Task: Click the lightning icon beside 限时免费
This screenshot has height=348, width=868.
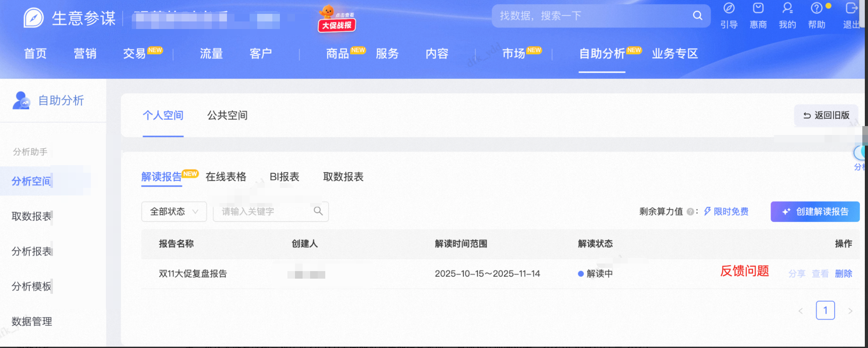Action: [x=707, y=211]
